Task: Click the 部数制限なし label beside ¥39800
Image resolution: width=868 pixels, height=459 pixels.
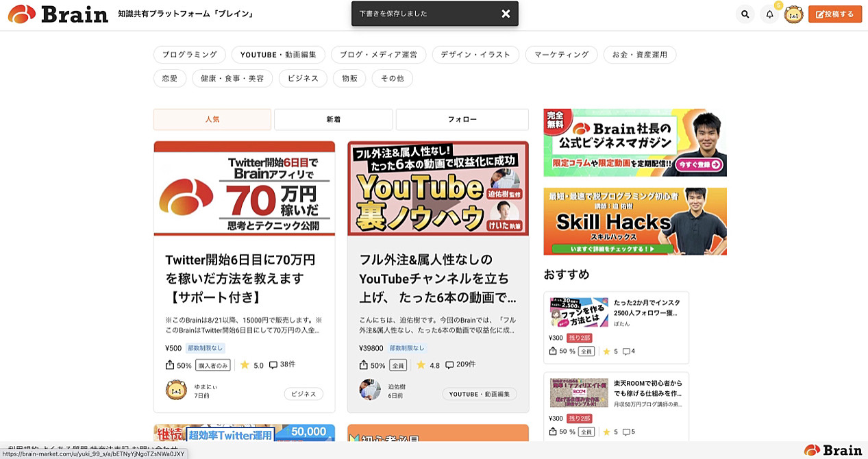Action: 407,348
